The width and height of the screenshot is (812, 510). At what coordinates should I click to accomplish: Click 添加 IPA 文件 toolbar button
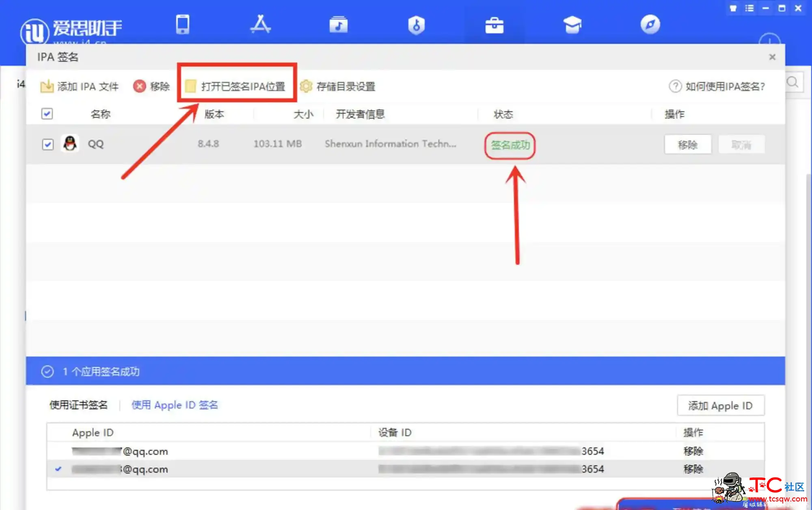click(79, 86)
